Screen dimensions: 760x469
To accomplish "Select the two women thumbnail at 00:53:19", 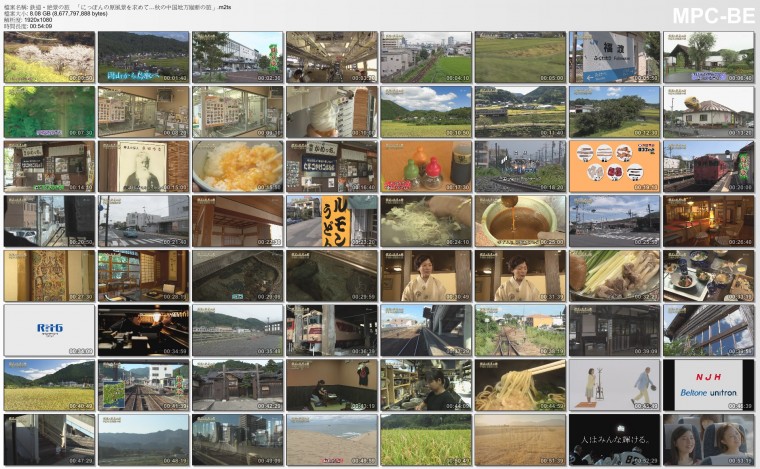I will [709, 440].
